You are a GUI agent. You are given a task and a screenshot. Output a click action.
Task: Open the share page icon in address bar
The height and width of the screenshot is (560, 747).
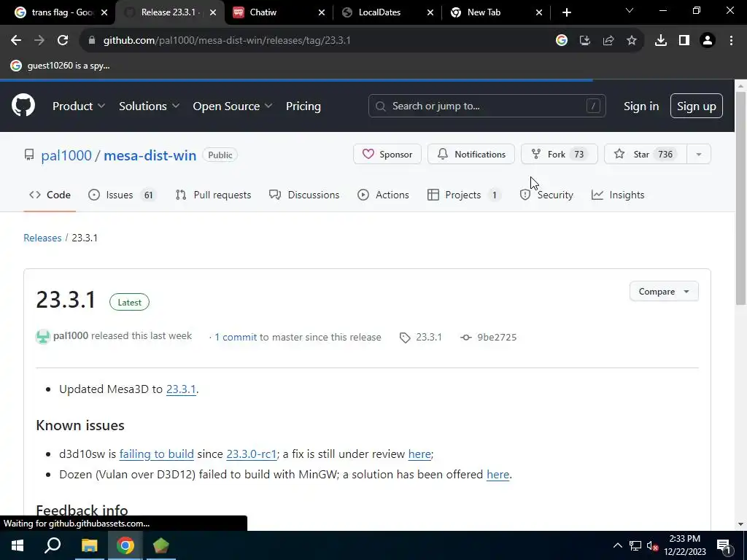coord(608,41)
